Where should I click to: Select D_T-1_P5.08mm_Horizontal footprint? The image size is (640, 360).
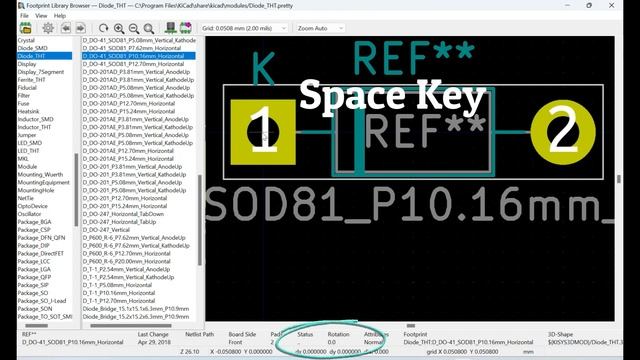click(117, 285)
